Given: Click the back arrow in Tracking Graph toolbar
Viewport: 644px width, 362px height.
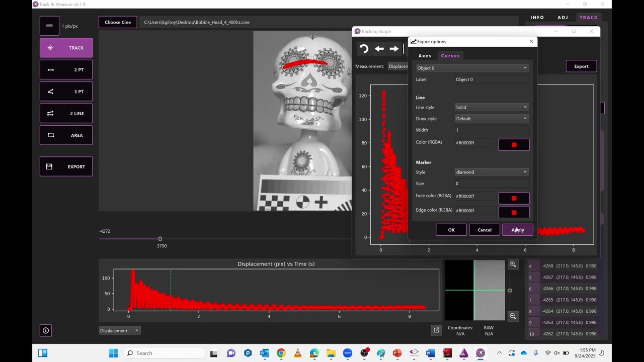Looking at the screenshot, I should pyautogui.click(x=379, y=49).
